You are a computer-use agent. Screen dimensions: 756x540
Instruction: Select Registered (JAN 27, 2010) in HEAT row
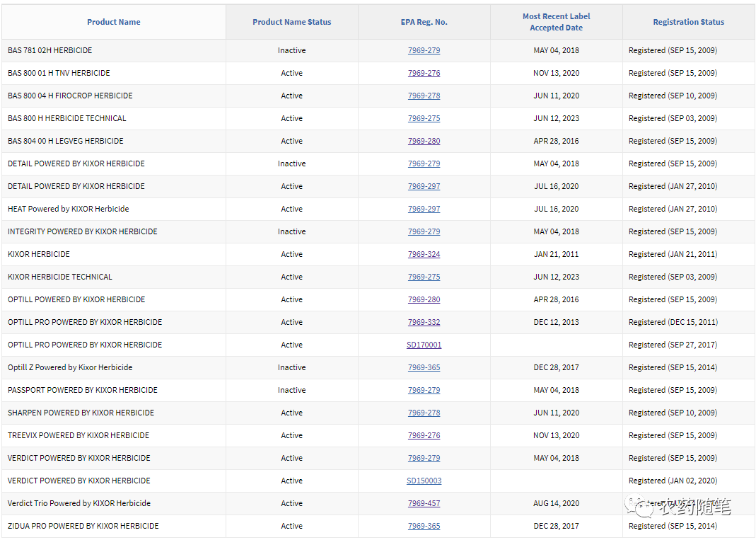coord(673,209)
